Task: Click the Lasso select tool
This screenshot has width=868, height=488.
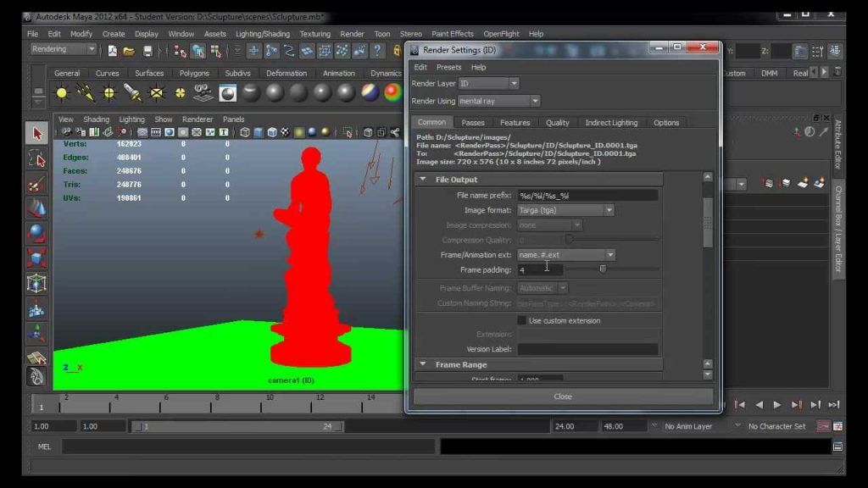Action: pyautogui.click(x=36, y=159)
